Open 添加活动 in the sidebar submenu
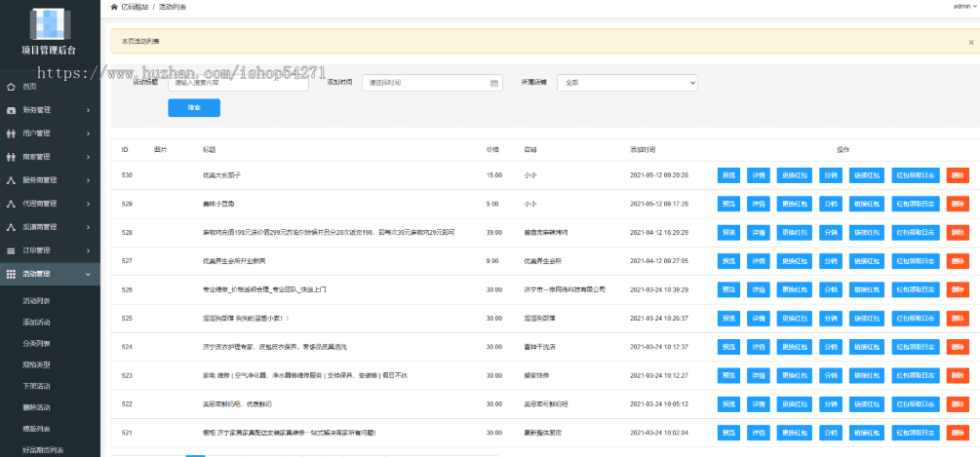 (36, 323)
